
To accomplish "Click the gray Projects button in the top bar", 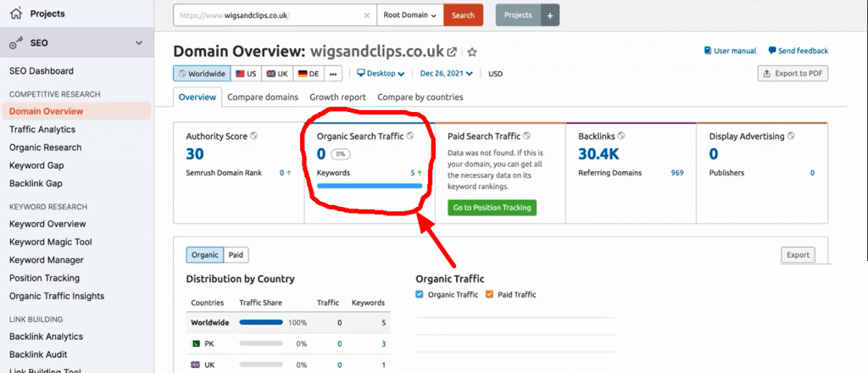I will [518, 15].
